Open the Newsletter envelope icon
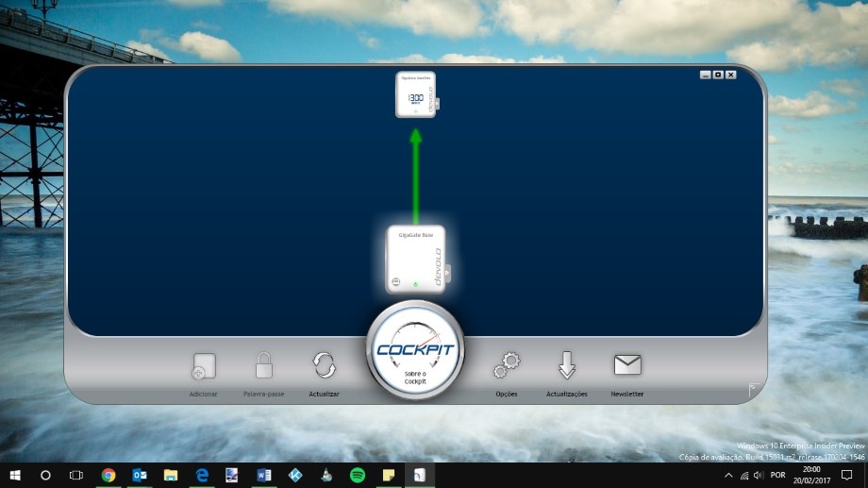 [627, 364]
